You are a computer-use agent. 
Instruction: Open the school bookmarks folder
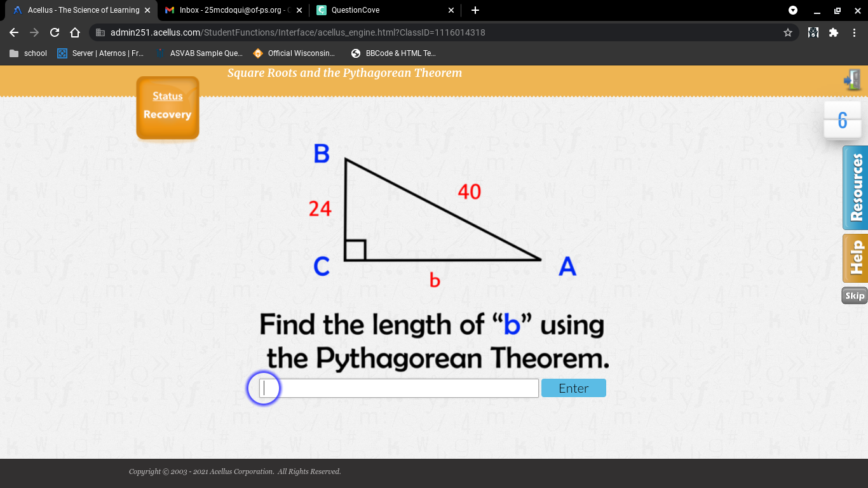coord(29,53)
